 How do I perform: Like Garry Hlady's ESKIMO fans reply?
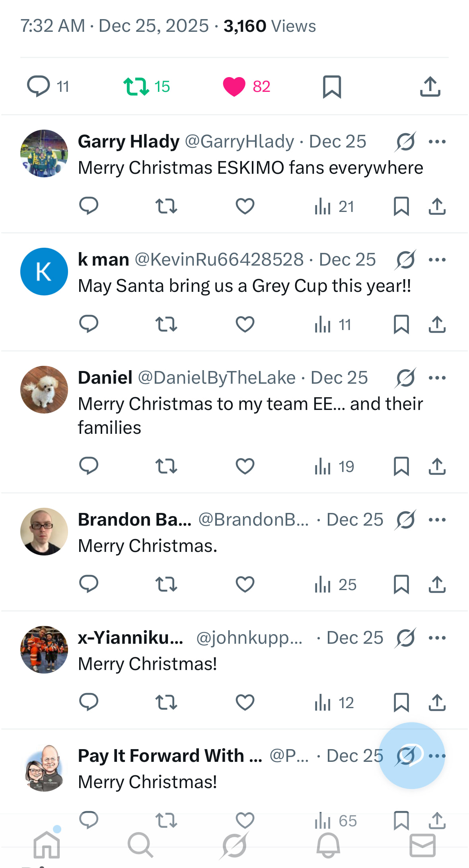point(245,206)
